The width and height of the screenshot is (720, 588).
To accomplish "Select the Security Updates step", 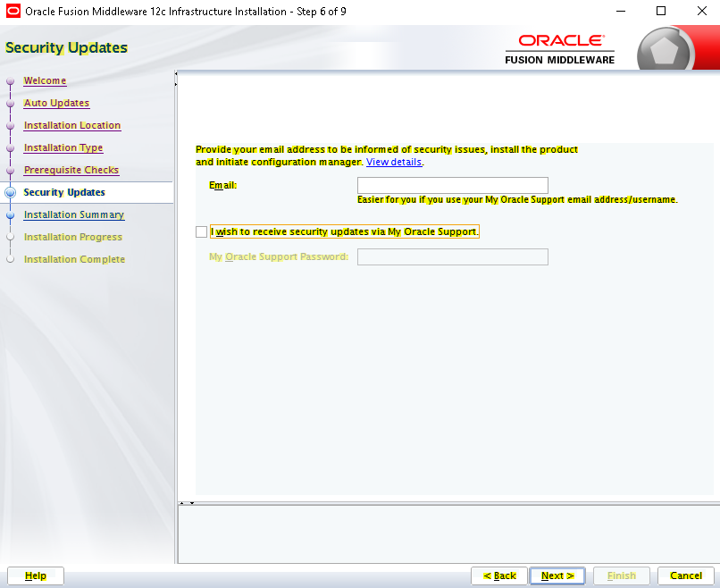I will tap(64, 192).
